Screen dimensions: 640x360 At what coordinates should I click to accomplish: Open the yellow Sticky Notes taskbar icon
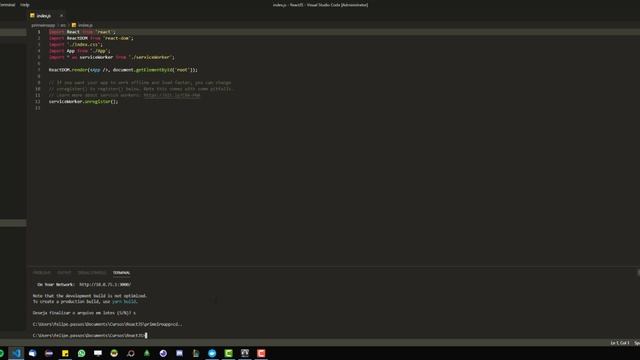[65, 353]
